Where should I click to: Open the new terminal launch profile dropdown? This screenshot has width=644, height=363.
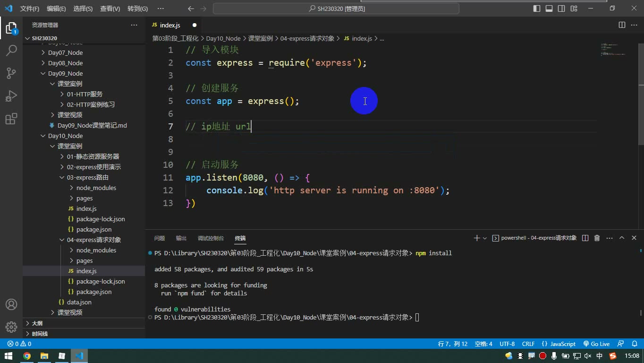point(485,238)
